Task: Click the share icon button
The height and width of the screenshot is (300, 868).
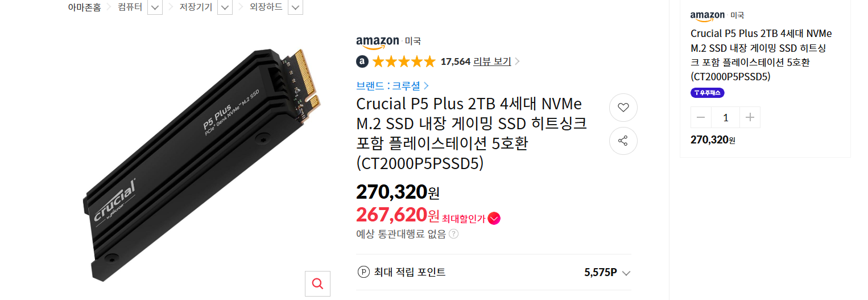Action: (x=623, y=141)
